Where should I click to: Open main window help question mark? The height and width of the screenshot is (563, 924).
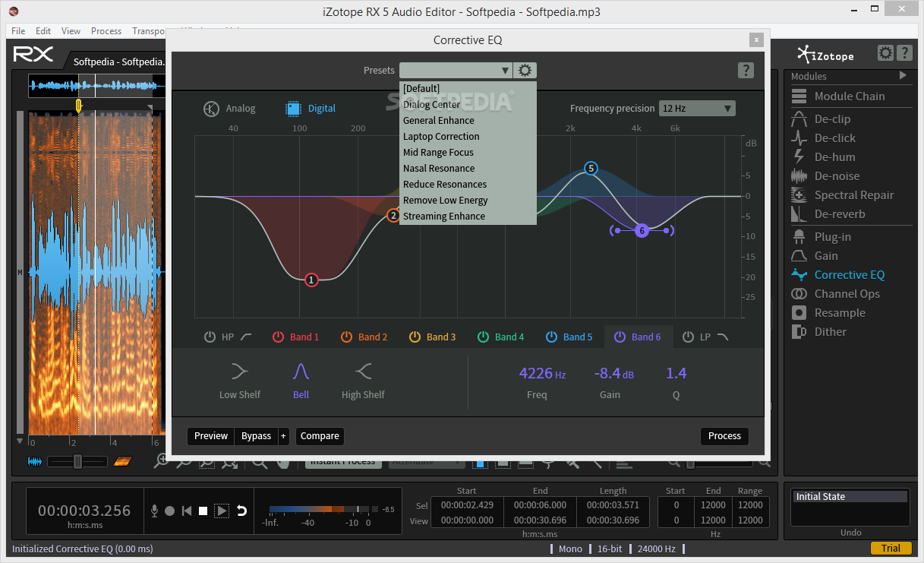click(x=904, y=53)
